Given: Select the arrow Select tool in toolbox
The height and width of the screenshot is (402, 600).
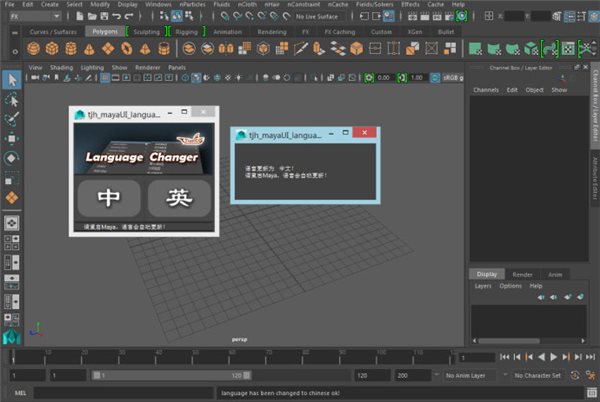Looking at the screenshot, I should coord(12,80).
